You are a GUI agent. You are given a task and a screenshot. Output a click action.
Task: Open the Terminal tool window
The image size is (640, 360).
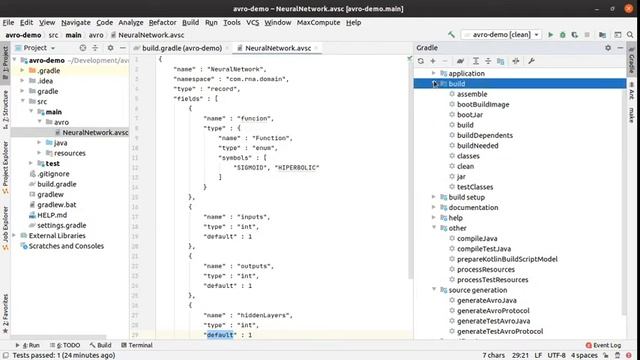[x=137, y=345]
